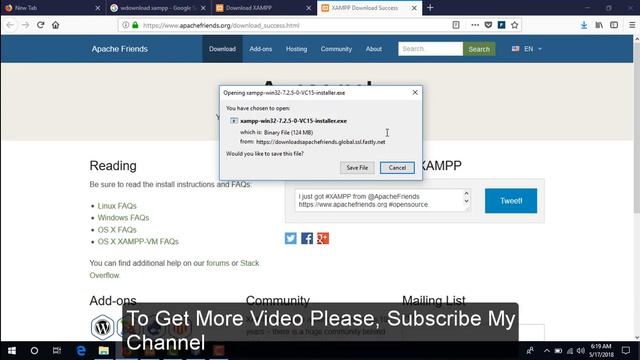The width and height of the screenshot is (640, 360).
Task: Close the XAMPP Download Success tab
Action: [414, 8]
